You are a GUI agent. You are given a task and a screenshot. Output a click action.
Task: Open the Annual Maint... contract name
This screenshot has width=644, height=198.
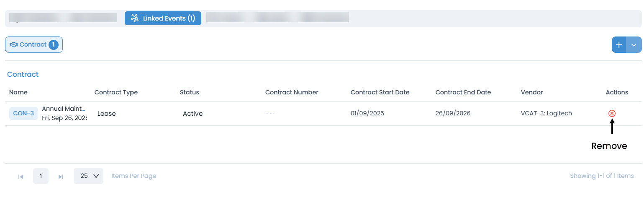click(x=64, y=109)
